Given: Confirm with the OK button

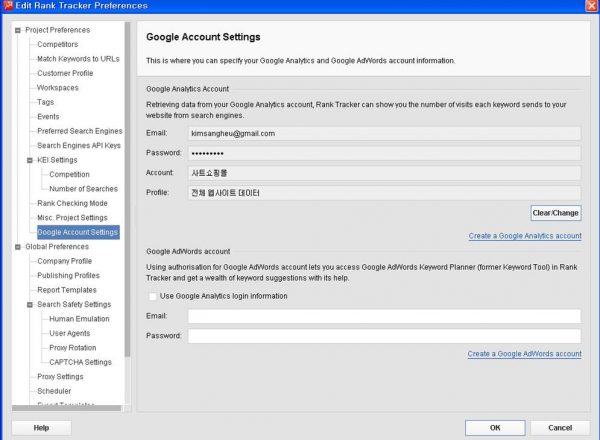Looking at the screenshot, I should point(495,428).
